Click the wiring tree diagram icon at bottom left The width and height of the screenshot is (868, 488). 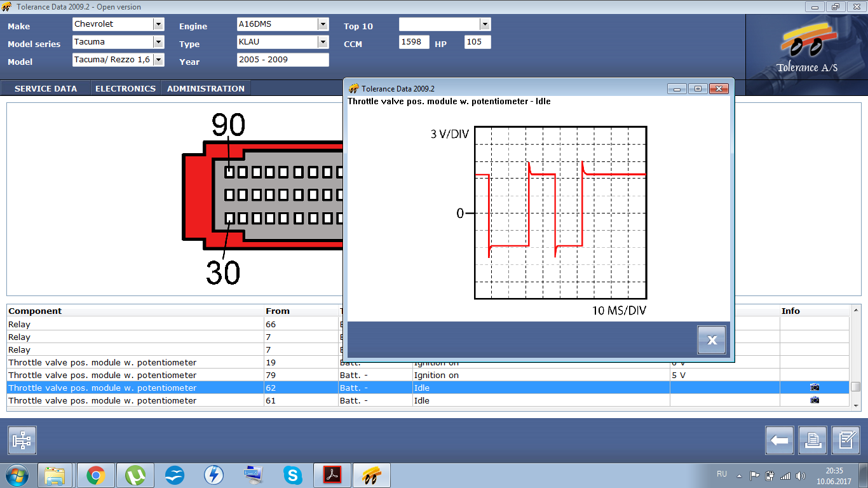point(22,440)
